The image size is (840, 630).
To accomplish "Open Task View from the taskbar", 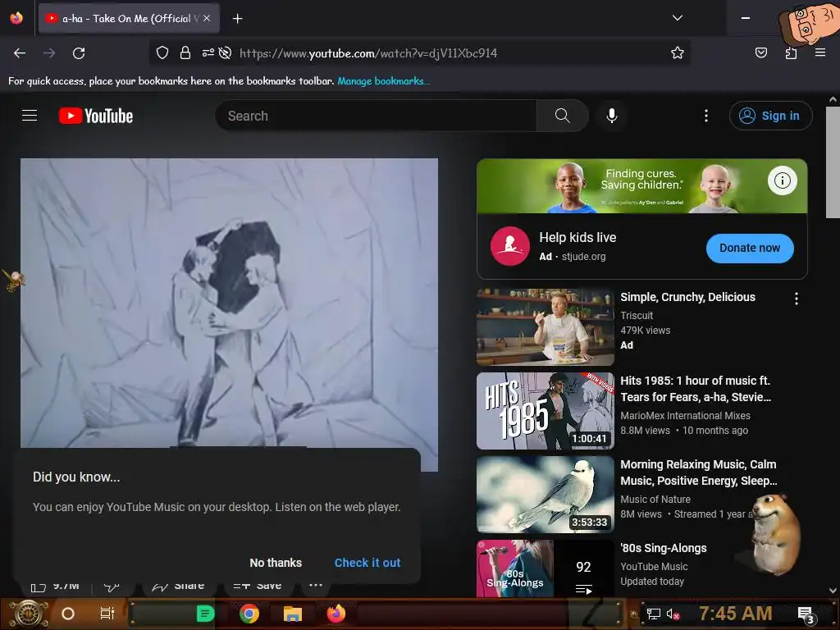I will [x=107, y=614].
